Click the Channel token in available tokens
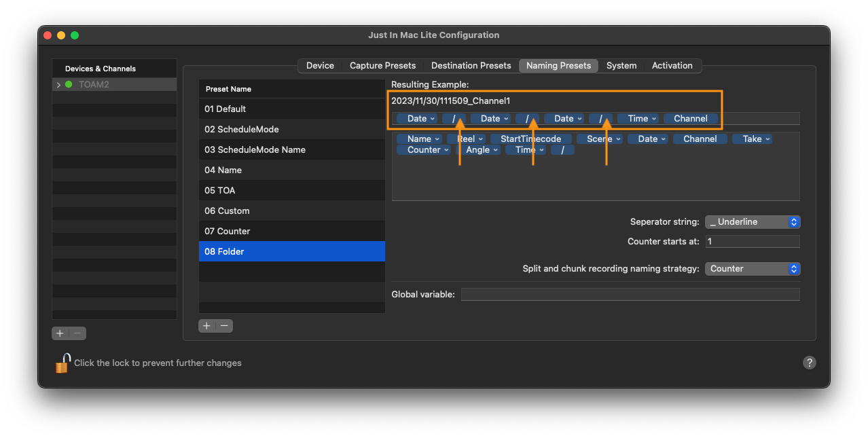 (700, 139)
